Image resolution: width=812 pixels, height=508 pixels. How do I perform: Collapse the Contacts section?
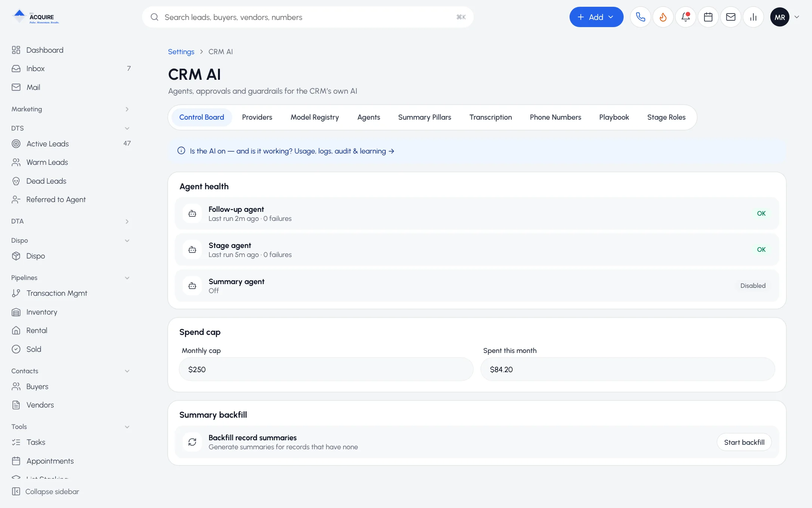(x=71, y=371)
